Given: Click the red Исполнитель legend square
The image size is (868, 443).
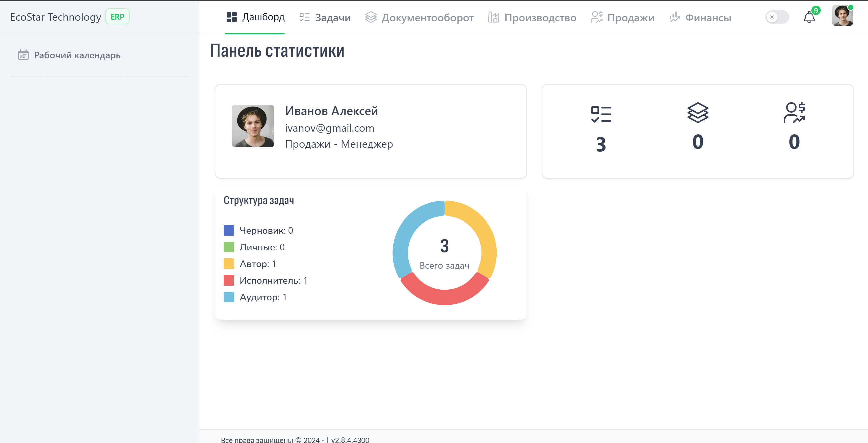Looking at the screenshot, I should coord(229,280).
